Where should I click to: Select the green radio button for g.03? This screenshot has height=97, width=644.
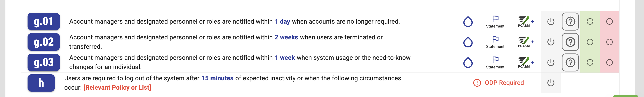[x=590, y=62]
